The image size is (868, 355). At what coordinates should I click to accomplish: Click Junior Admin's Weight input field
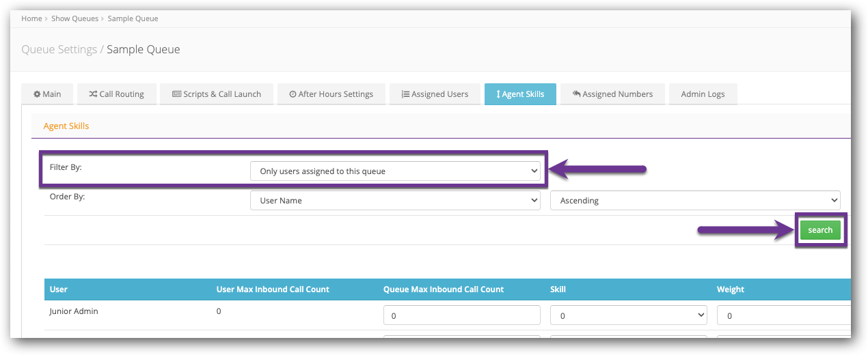click(x=783, y=315)
